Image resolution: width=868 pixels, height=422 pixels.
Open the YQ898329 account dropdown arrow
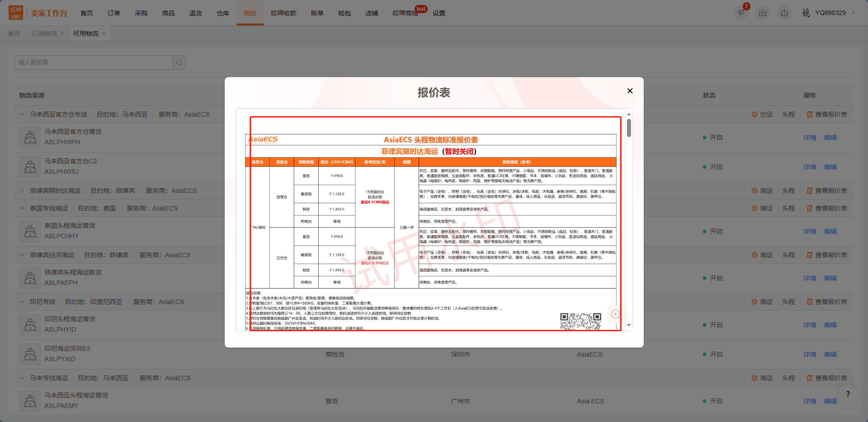[853, 13]
